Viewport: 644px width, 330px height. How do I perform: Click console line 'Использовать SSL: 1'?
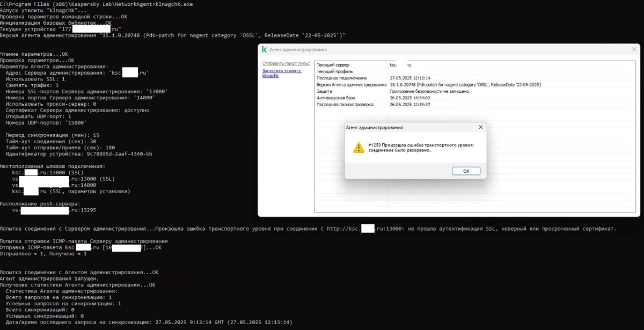point(35,79)
